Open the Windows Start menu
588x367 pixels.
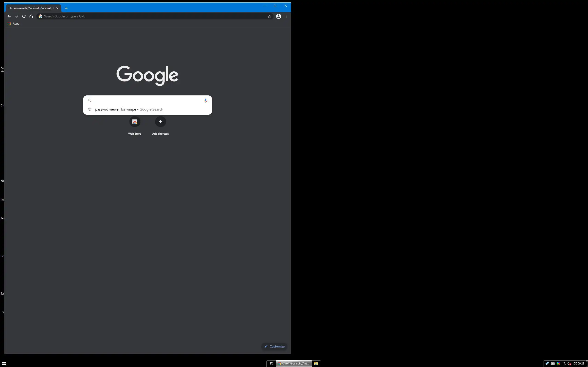coord(4,363)
